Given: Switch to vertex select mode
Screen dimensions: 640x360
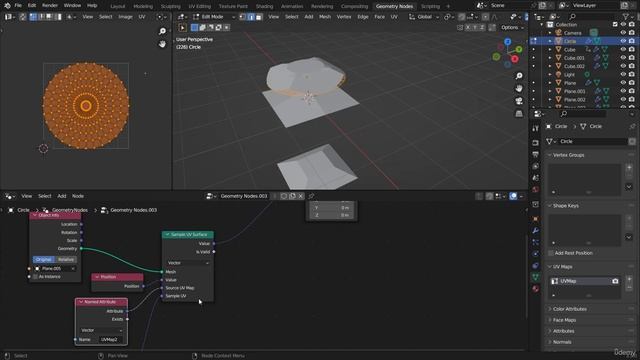Looking at the screenshot, I should 242,17.
